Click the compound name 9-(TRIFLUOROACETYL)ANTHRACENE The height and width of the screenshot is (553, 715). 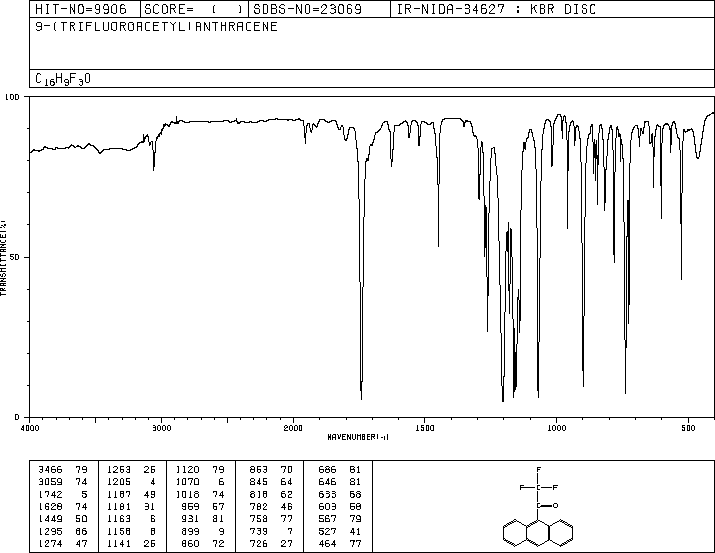[156, 26]
